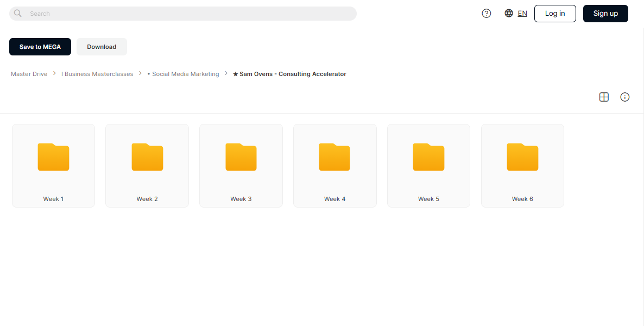Go to Business Masterclasses breadcrumb
The width and height of the screenshot is (644, 326).
pyautogui.click(x=97, y=74)
